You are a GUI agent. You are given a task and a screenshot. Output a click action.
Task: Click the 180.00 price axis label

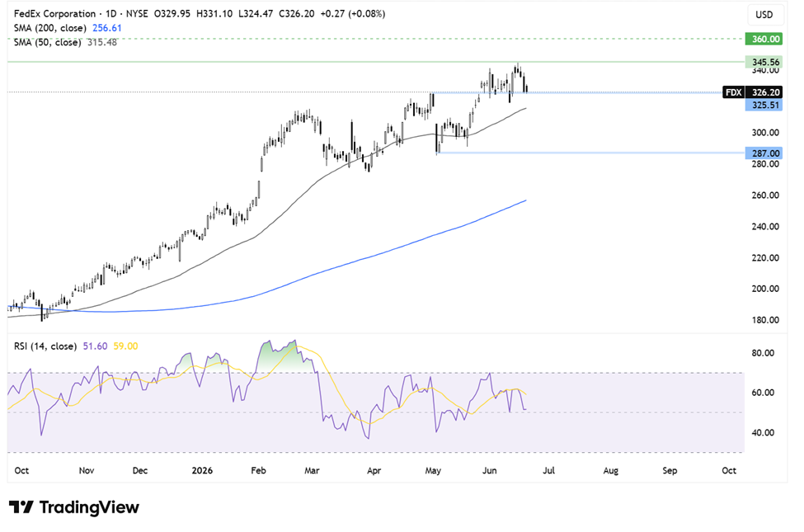[765, 320]
